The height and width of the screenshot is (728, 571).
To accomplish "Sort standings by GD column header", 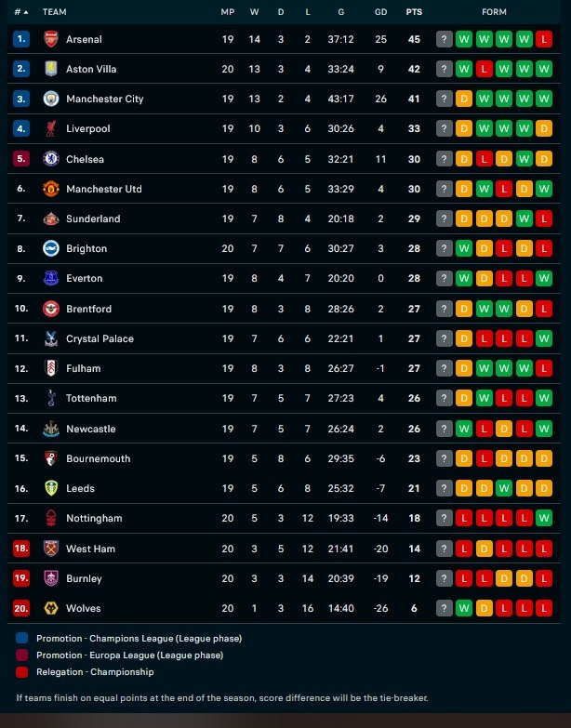I will coord(380,12).
